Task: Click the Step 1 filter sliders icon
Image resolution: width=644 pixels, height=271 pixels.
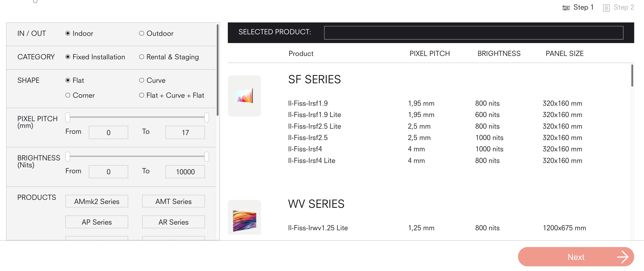Action: pyautogui.click(x=566, y=8)
